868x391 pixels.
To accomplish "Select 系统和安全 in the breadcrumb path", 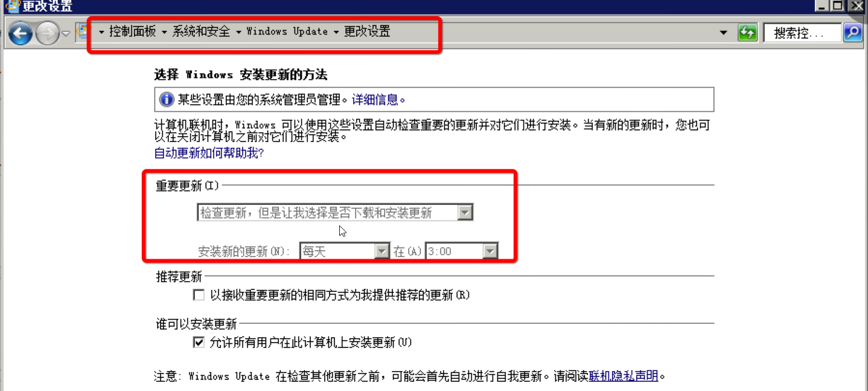I will click(x=201, y=31).
